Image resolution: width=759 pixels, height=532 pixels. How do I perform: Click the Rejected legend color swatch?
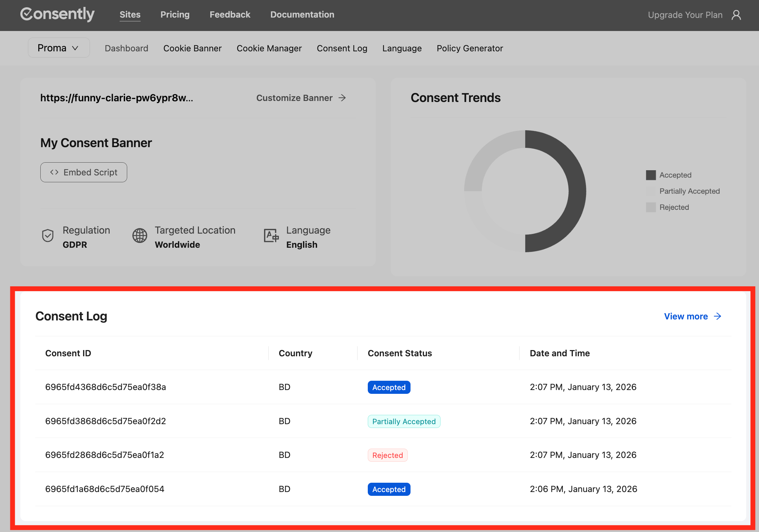point(650,207)
